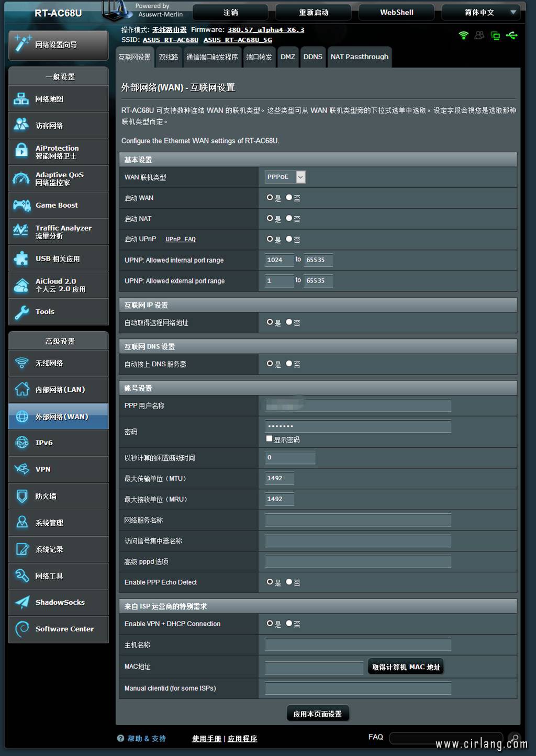
Task: Select 是 for Enable PPP Echo Detect
Action: [x=270, y=582]
